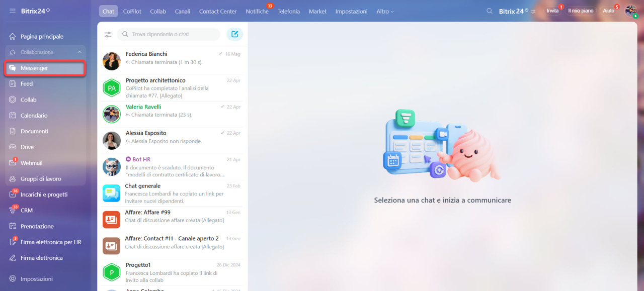
Task: Click the Chat generale chat icon
Action: pyautogui.click(x=111, y=193)
